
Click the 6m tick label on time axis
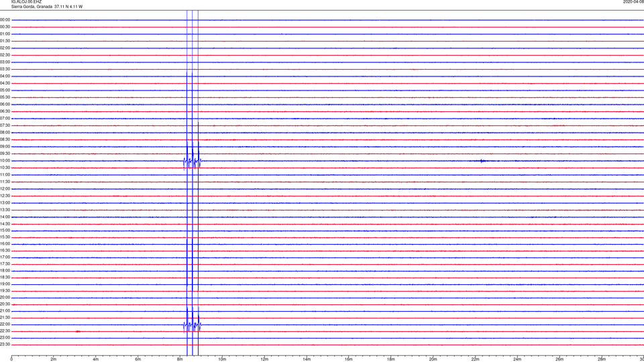[x=138, y=359]
